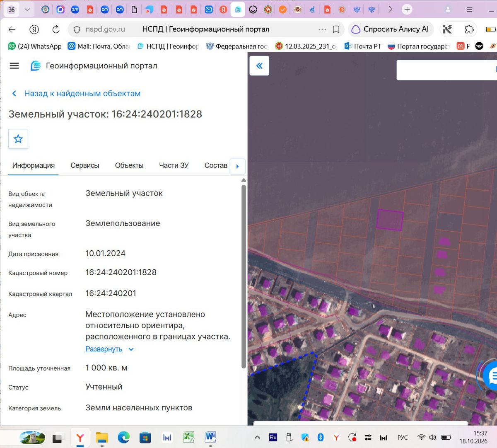The image size is (497, 448).
Task: Open a new browser tab
Action: click(x=407, y=9)
